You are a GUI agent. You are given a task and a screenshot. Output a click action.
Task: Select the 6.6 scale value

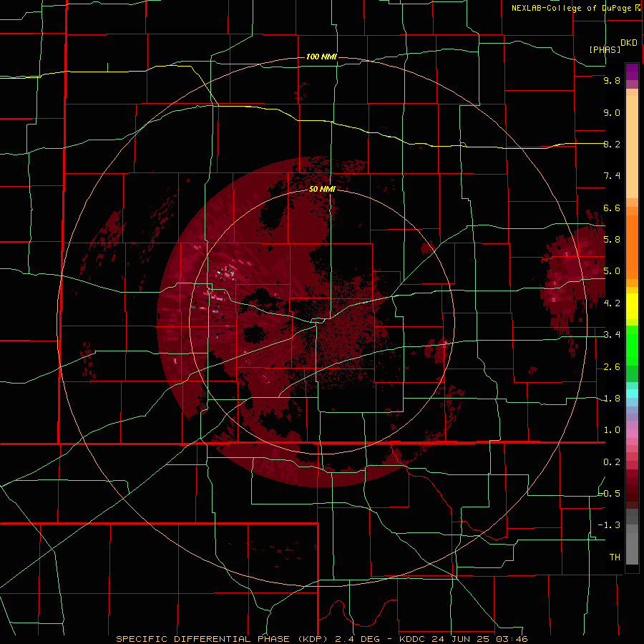612,208
